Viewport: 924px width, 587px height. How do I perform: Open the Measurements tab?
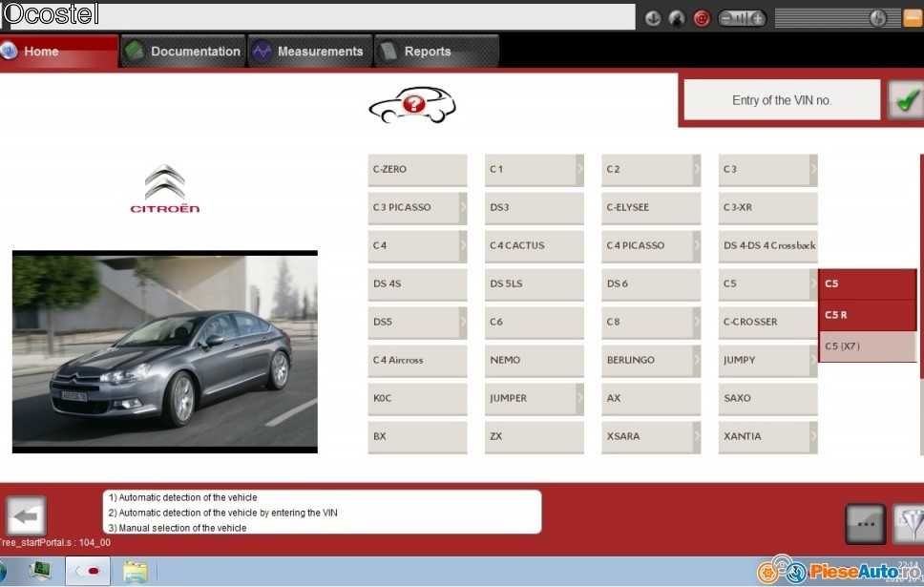point(310,52)
